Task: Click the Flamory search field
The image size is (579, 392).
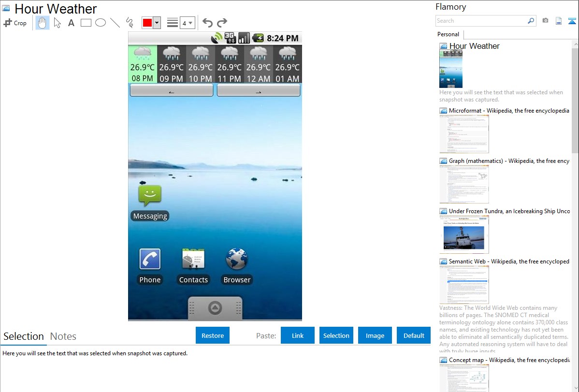Action: pyautogui.click(x=481, y=21)
